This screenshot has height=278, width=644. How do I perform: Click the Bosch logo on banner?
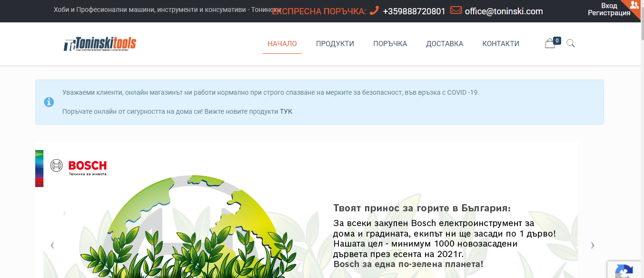pyautogui.click(x=79, y=167)
